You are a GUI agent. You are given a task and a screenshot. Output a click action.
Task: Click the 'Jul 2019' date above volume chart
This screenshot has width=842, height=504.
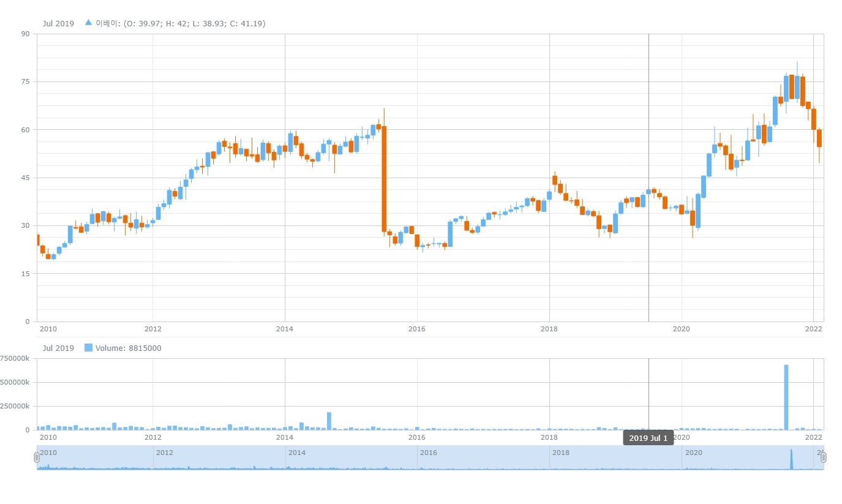pos(58,348)
